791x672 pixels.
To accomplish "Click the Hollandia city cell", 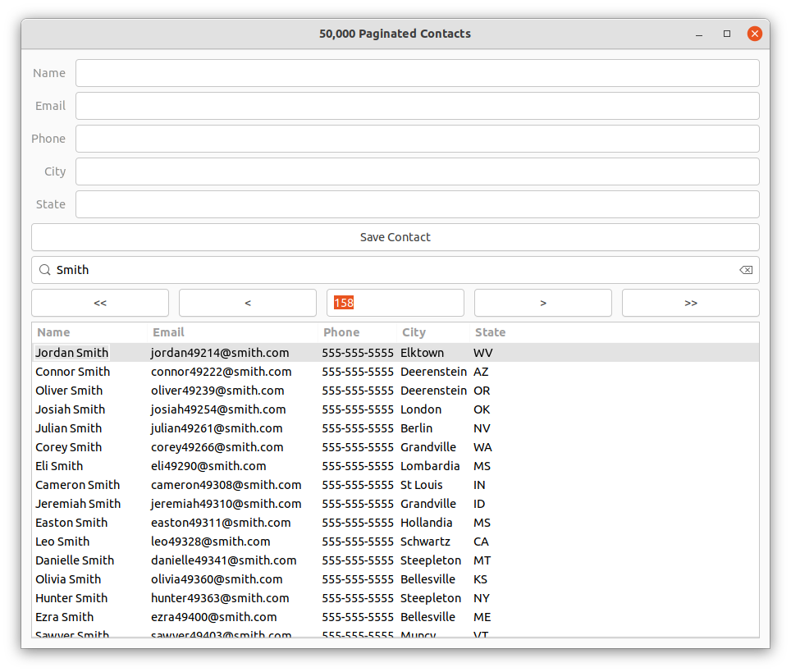I will (x=427, y=523).
